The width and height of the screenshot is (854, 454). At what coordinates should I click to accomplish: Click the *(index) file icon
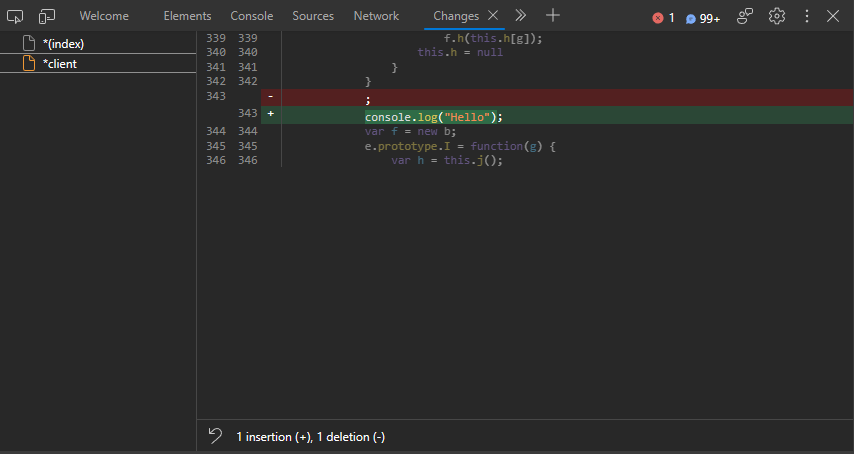29,43
